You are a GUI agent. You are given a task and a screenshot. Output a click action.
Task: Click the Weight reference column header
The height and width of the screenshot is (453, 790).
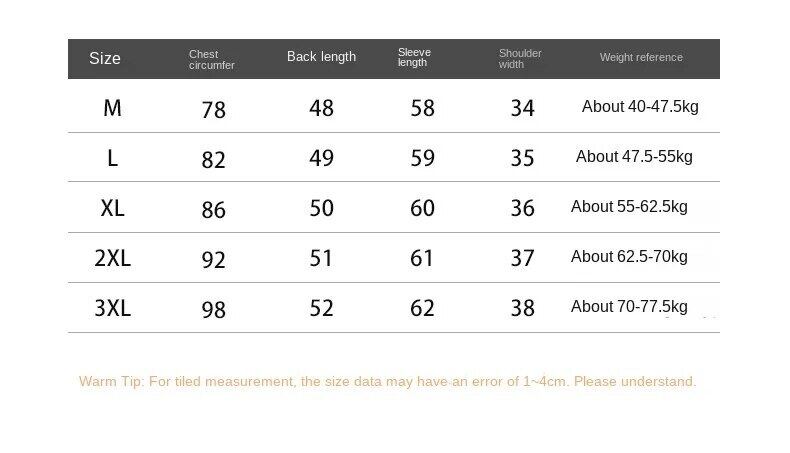pyautogui.click(x=641, y=58)
